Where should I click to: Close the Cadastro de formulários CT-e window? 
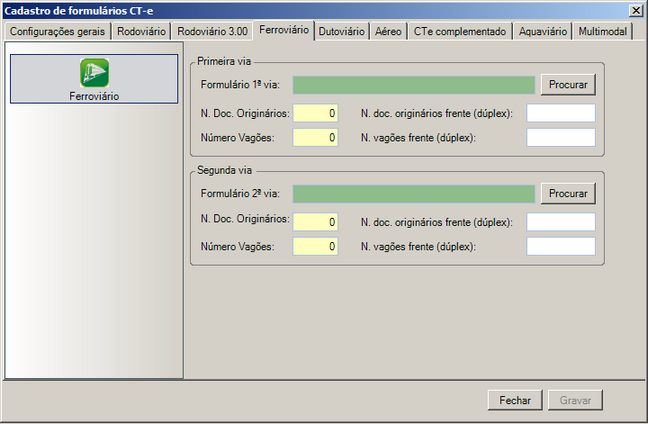636,9
